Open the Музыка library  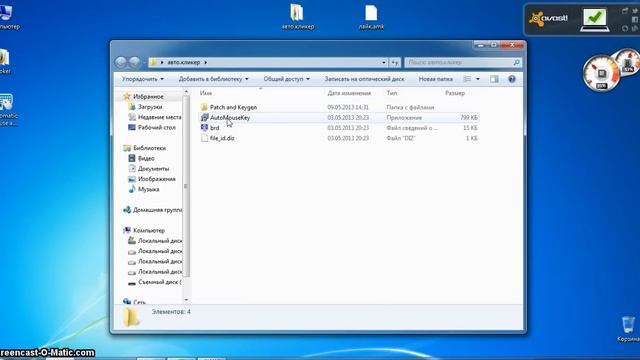tap(149, 189)
